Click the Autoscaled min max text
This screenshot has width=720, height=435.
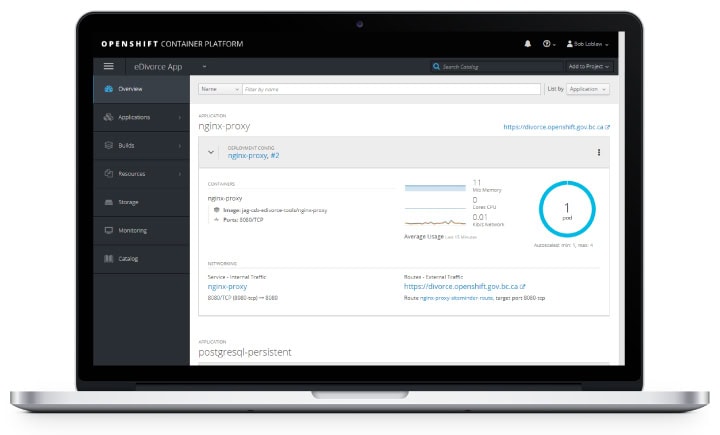(563, 245)
